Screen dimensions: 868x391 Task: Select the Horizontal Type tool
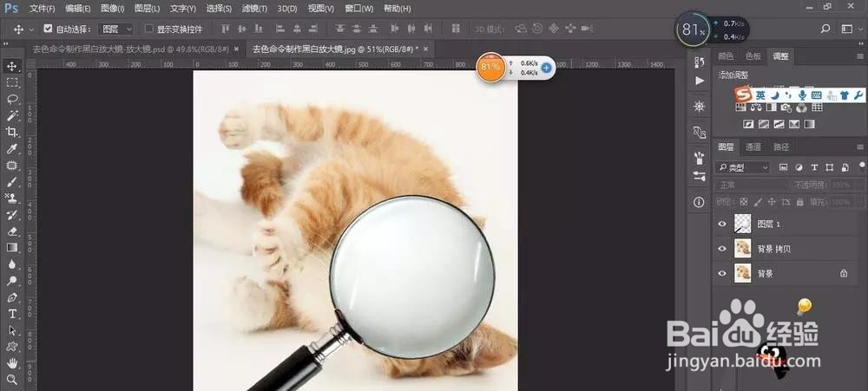(11, 314)
